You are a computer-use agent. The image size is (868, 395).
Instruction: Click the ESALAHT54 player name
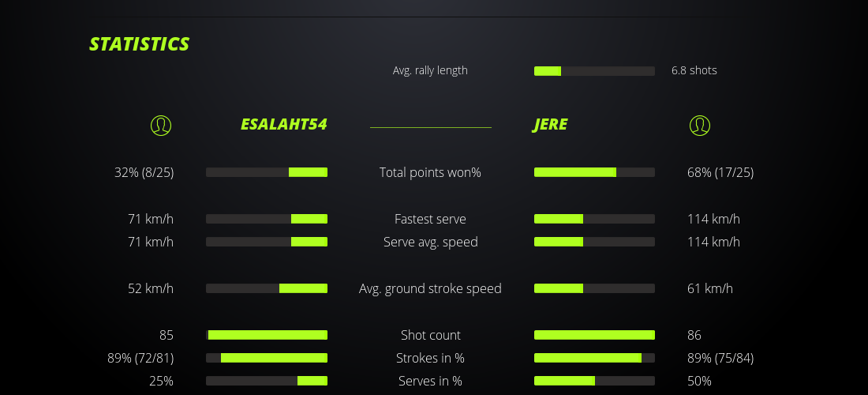283,124
